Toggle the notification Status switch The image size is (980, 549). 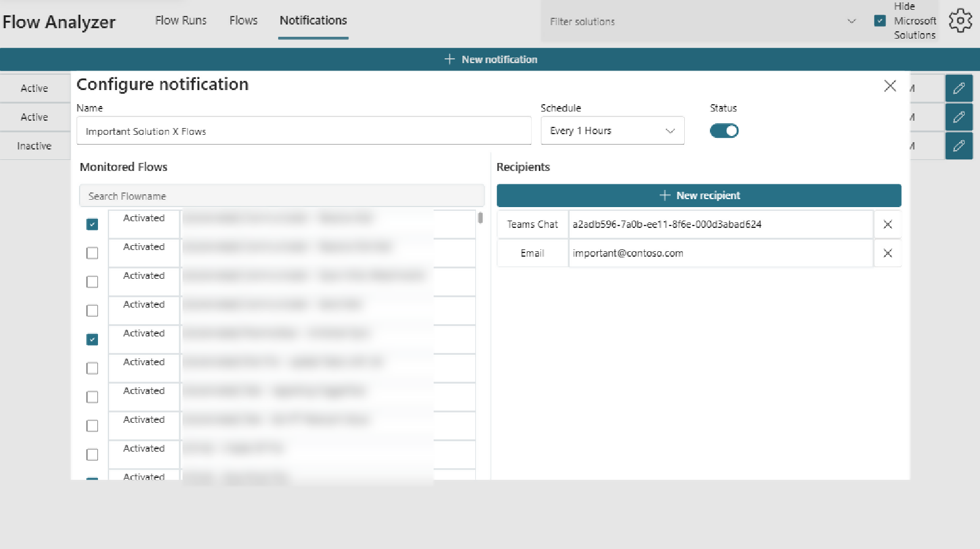point(724,131)
